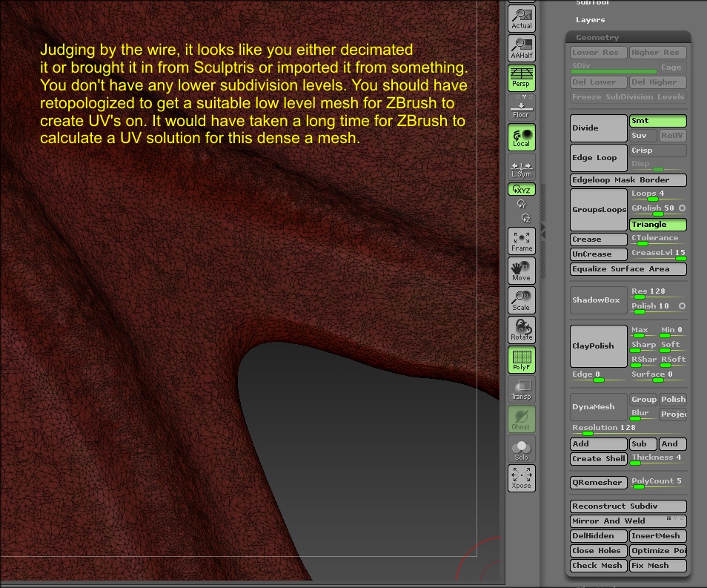Click the Crisp button

(658, 151)
